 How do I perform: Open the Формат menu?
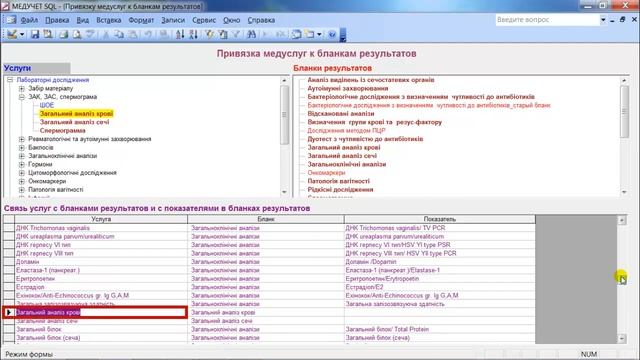(141, 20)
